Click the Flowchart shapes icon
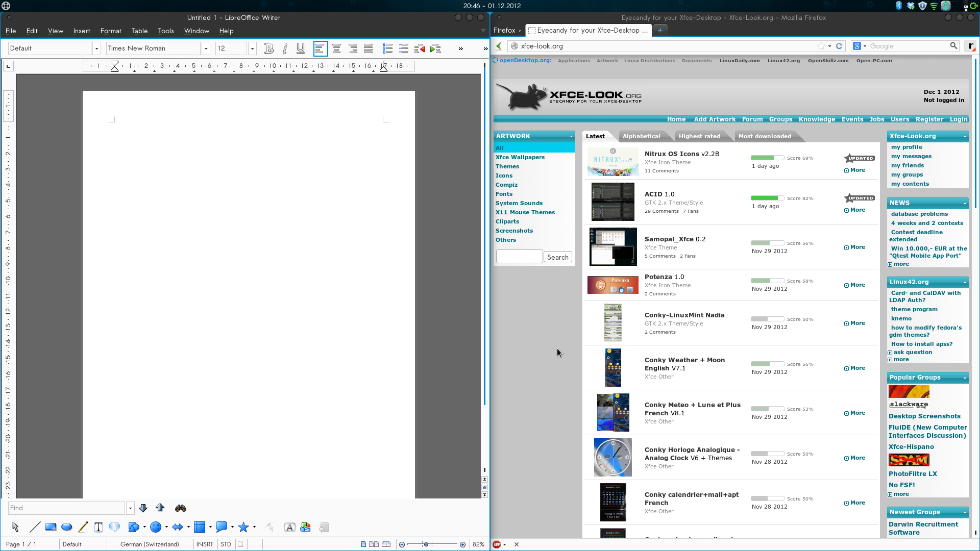 [200, 527]
